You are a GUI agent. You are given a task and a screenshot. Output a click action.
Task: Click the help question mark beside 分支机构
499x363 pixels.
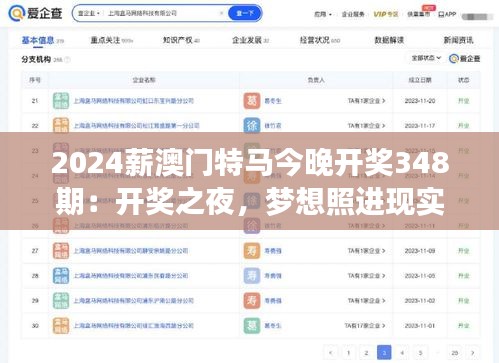click(67, 60)
